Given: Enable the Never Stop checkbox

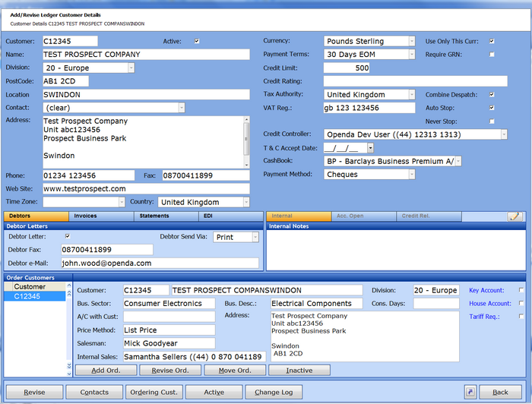Looking at the screenshot, I should (x=492, y=121).
